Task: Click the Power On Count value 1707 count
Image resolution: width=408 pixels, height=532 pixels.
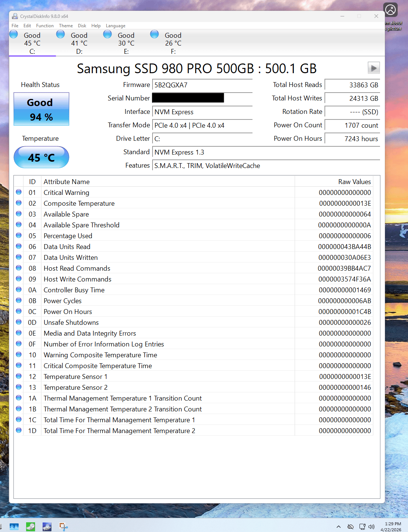Action: click(352, 125)
